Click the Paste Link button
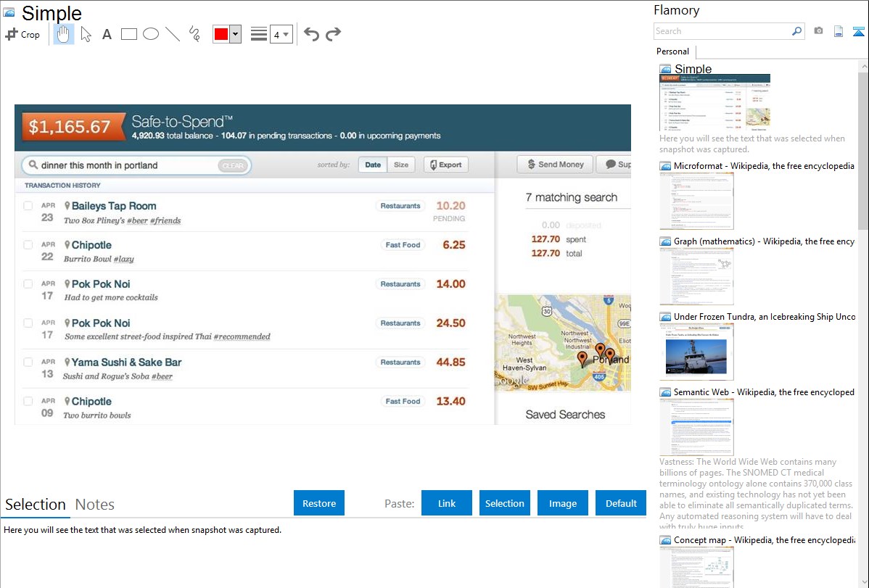 [447, 503]
